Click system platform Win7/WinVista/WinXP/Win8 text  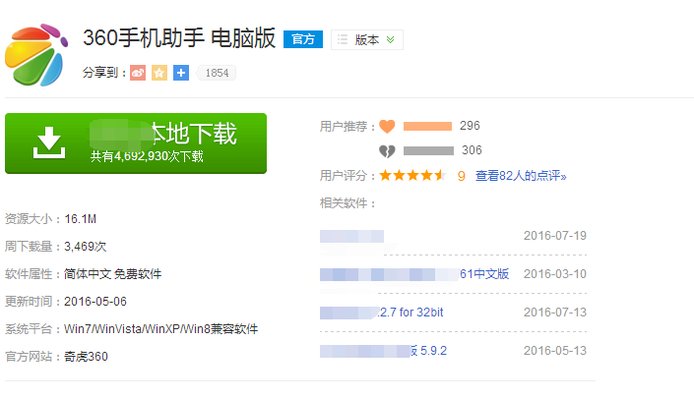161,329
